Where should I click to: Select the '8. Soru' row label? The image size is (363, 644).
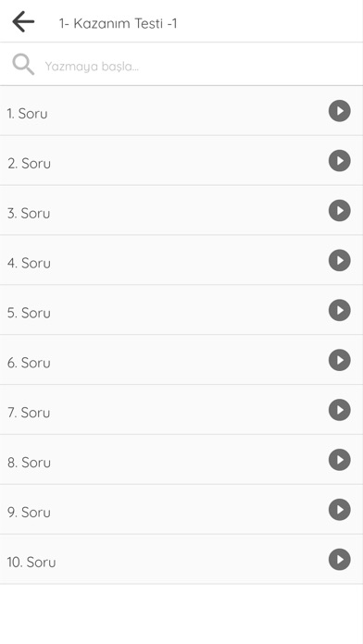click(29, 463)
